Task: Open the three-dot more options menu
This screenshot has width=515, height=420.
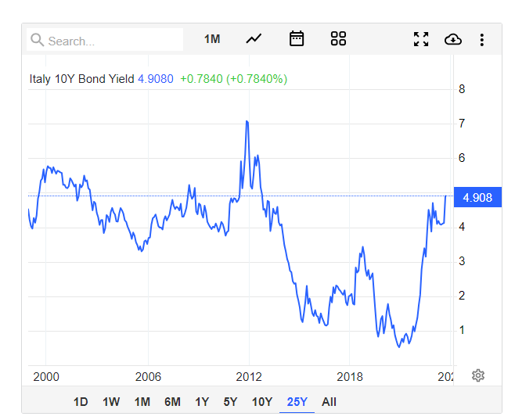Action: click(x=482, y=40)
